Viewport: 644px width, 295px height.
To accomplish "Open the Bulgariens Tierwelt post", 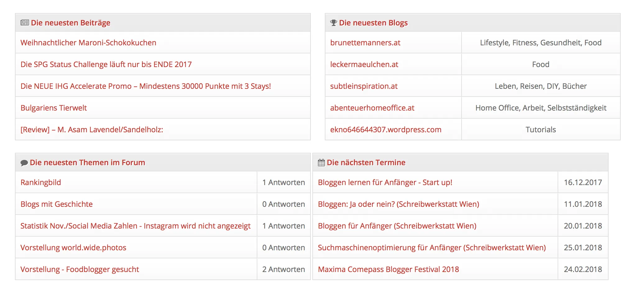I will (53, 108).
